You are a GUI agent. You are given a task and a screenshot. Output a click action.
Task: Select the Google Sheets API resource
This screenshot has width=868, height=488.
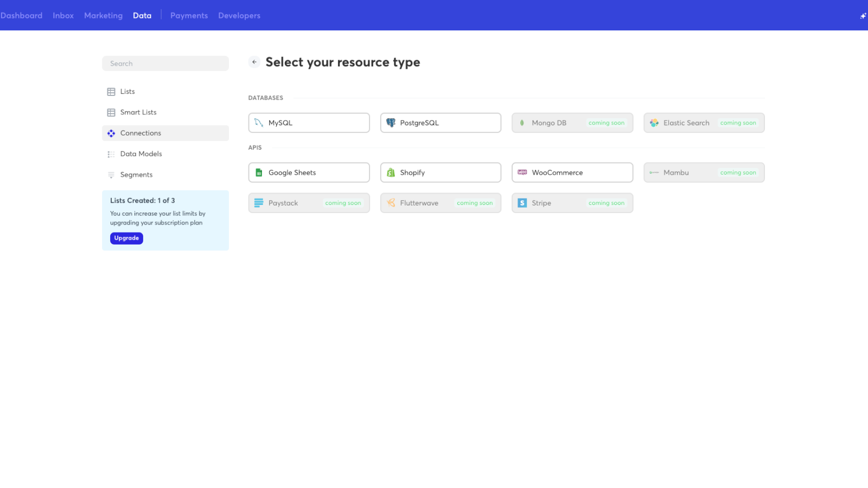click(x=309, y=173)
